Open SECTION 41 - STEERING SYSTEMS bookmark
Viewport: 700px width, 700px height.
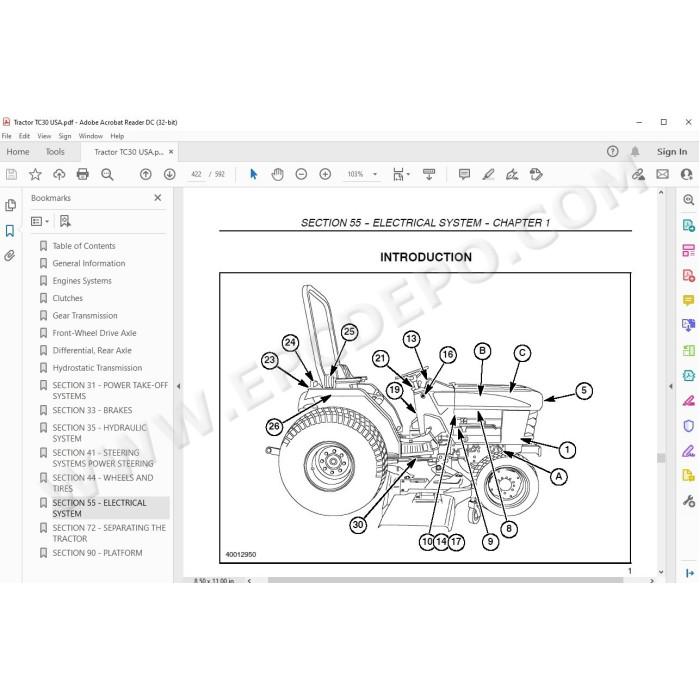click(103, 458)
